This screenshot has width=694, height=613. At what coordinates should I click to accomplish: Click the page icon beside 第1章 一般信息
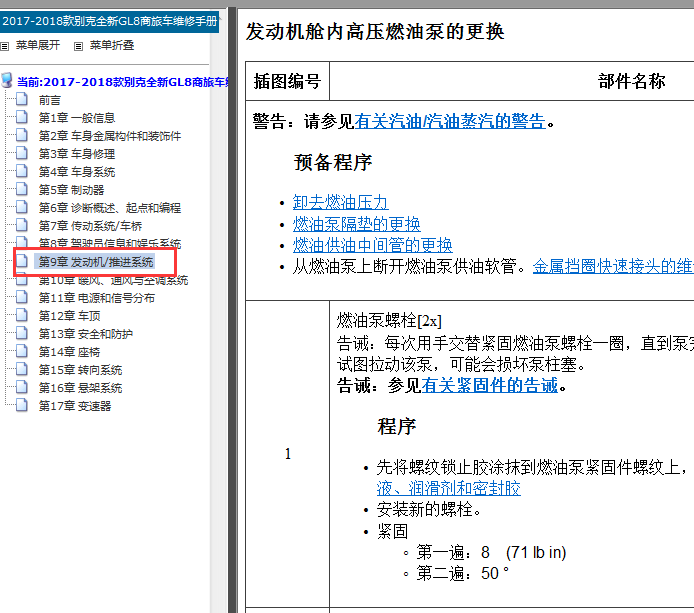pos(22,117)
